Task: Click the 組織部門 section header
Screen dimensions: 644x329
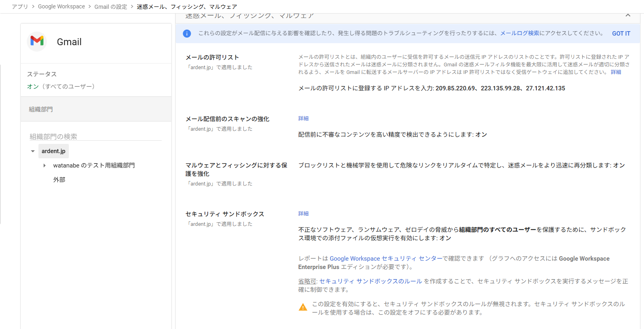Action: (96, 109)
